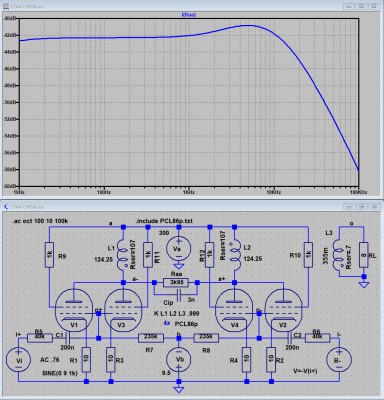Click the V1 pentode tube symbol

pyautogui.click(x=74, y=310)
